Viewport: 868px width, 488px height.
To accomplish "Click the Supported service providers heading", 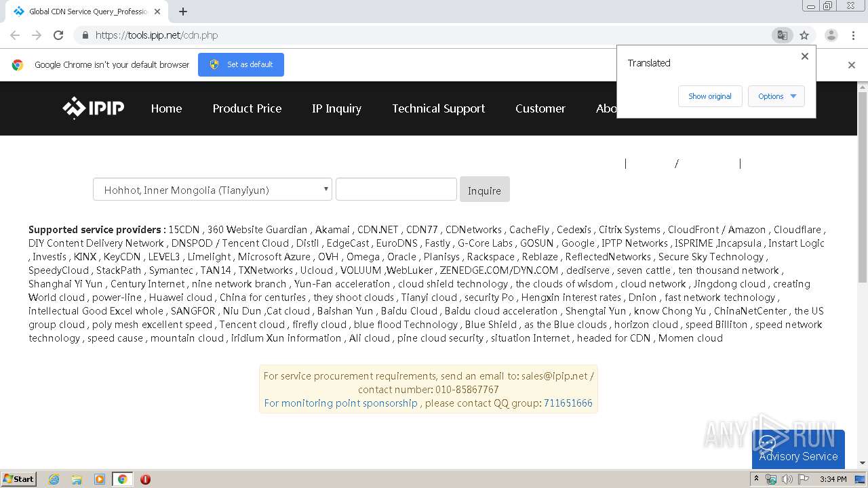I will point(97,230).
